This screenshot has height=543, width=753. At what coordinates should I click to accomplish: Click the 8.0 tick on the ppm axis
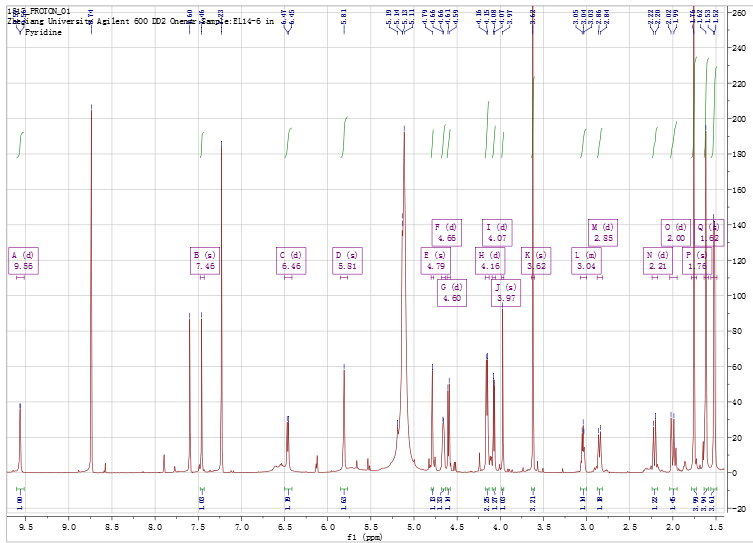[155, 527]
